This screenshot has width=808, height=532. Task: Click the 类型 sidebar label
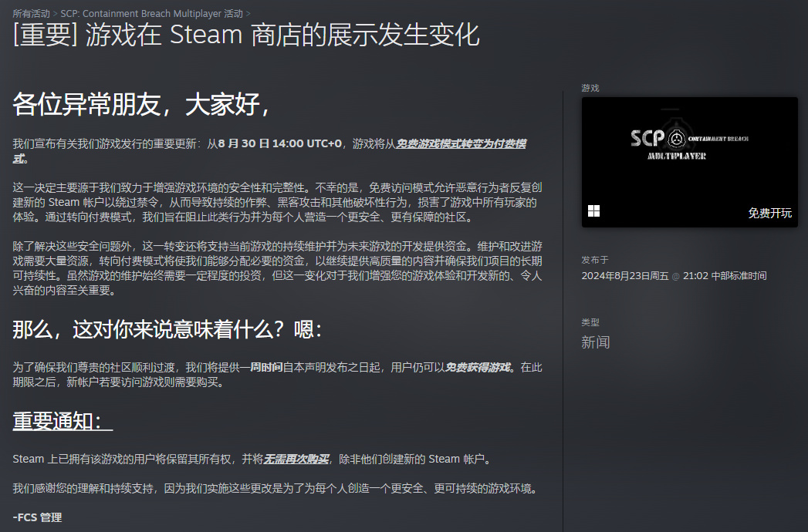click(590, 322)
